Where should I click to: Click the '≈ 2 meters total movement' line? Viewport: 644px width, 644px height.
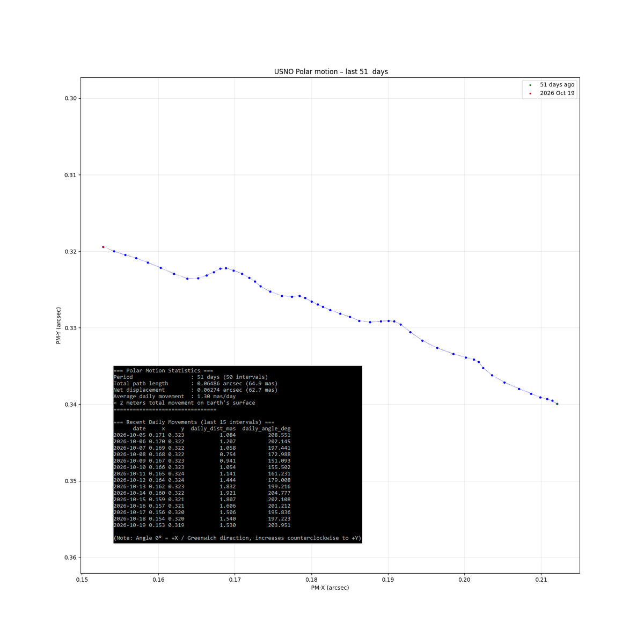(x=184, y=402)
